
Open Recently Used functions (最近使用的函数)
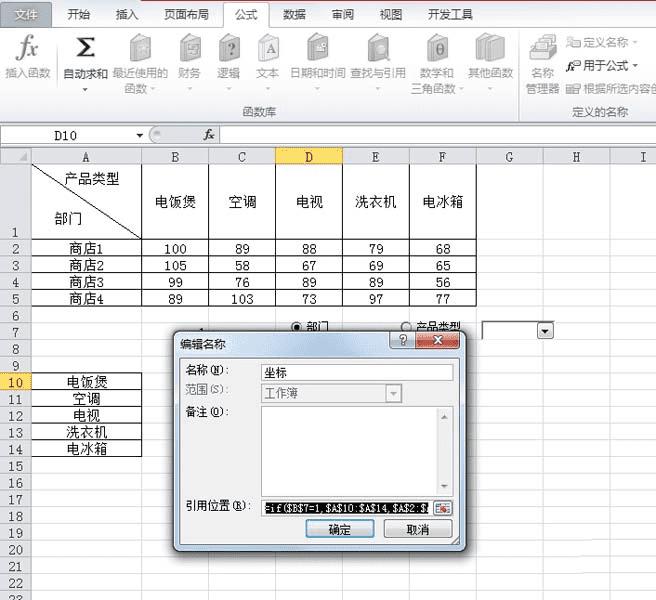(x=140, y=48)
